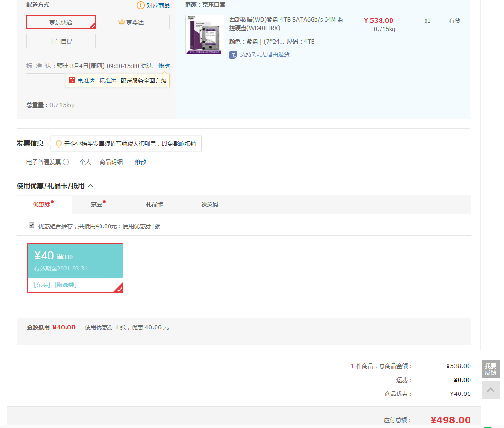Click the [限品类] coupon tag
Viewport: 504px width, 428px height.
[x=66, y=284]
